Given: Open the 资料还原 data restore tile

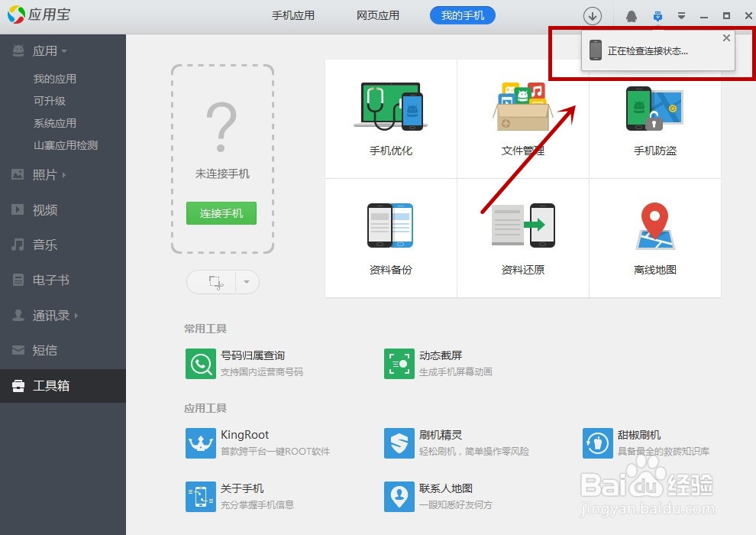Looking at the screenshot, I should click(x=522, y=238).
